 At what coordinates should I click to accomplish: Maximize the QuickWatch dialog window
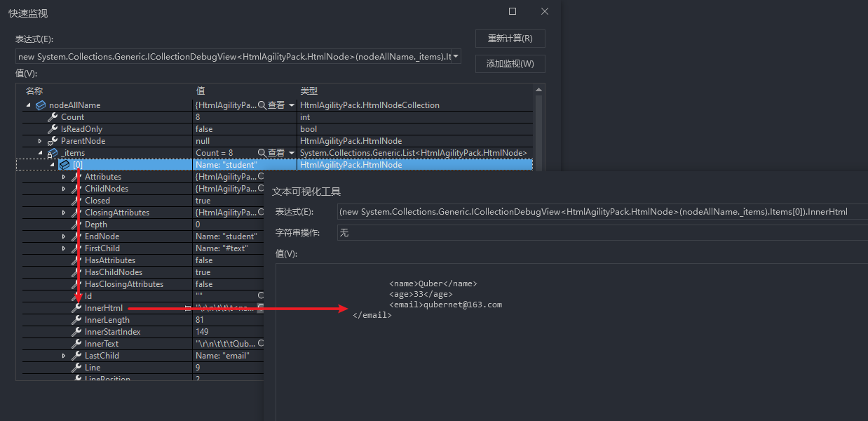click(513, 12)
